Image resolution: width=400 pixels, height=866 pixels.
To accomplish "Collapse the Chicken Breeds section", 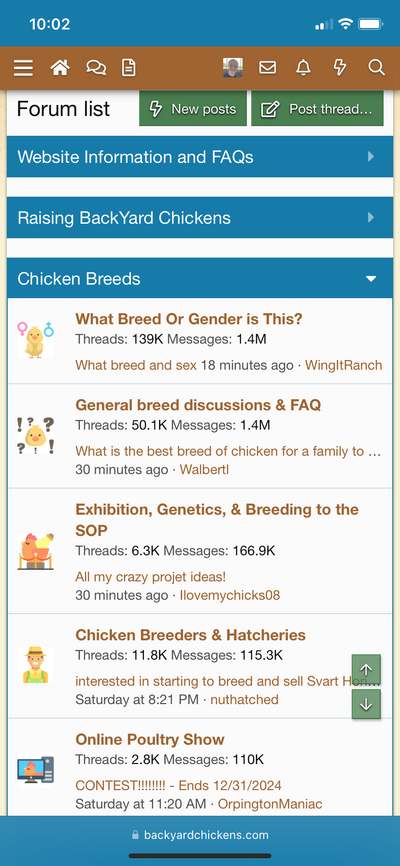I will pyautogui.click(x=371, y=278).
